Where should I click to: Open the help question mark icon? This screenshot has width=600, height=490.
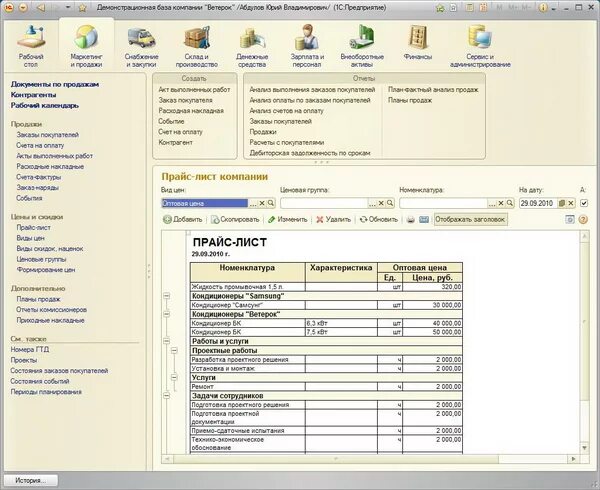(x=583, y=220)
